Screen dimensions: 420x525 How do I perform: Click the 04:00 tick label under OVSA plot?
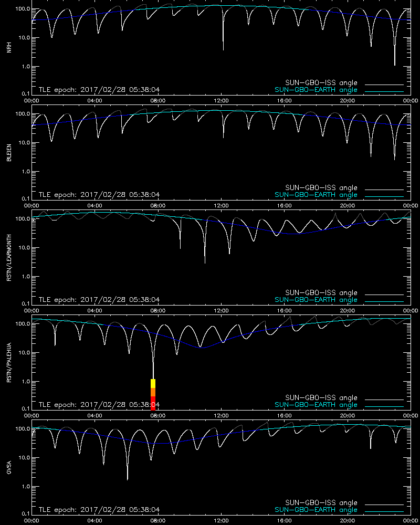[x=95, y=521]
